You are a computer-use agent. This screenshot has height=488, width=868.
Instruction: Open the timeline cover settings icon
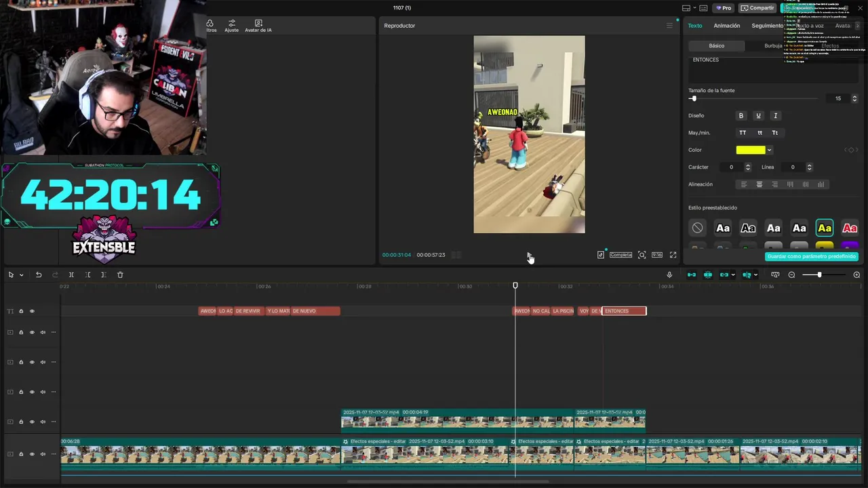[774, 274]
